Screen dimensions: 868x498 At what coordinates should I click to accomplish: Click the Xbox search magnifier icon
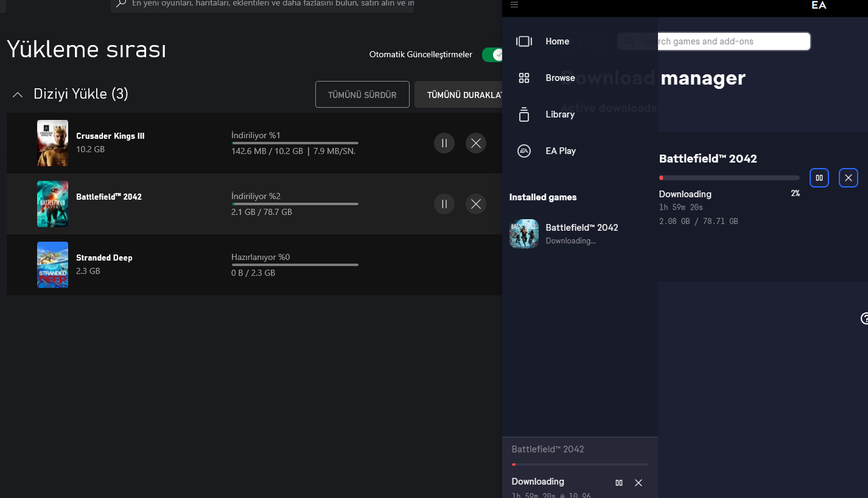click(x=121, y=3)
